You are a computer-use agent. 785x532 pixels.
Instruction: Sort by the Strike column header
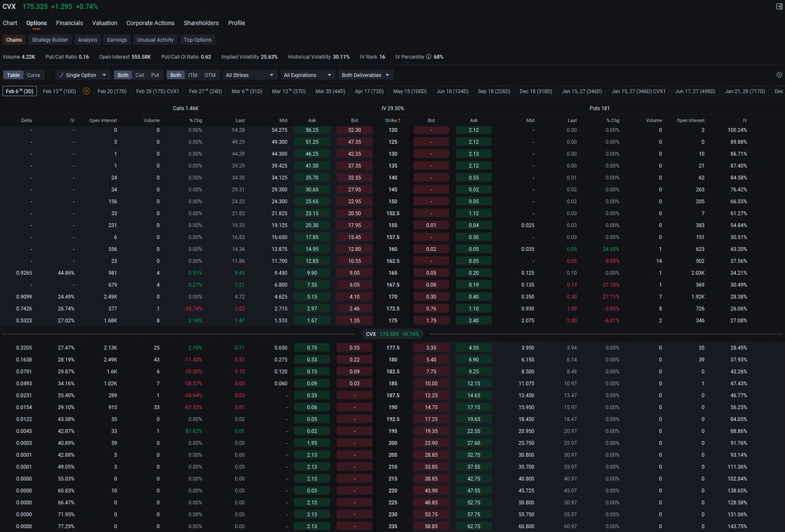pos(391,120)
